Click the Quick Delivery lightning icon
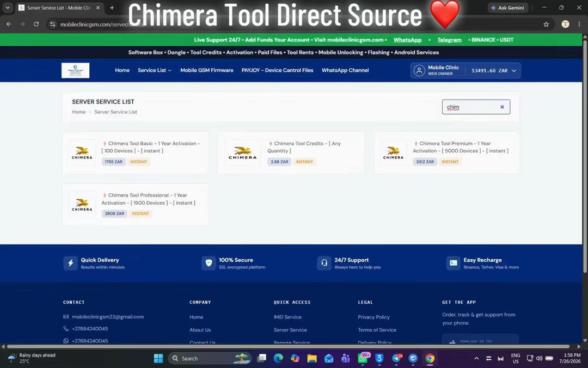This screenshot has height=368, width=588. pyautogui.click(x=70, y=263)
